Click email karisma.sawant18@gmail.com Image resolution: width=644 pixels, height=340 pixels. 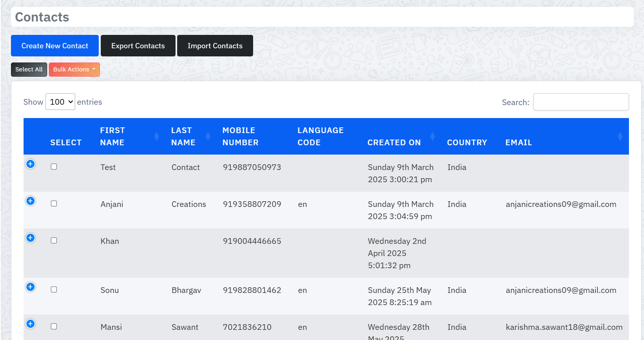[564, 327]
